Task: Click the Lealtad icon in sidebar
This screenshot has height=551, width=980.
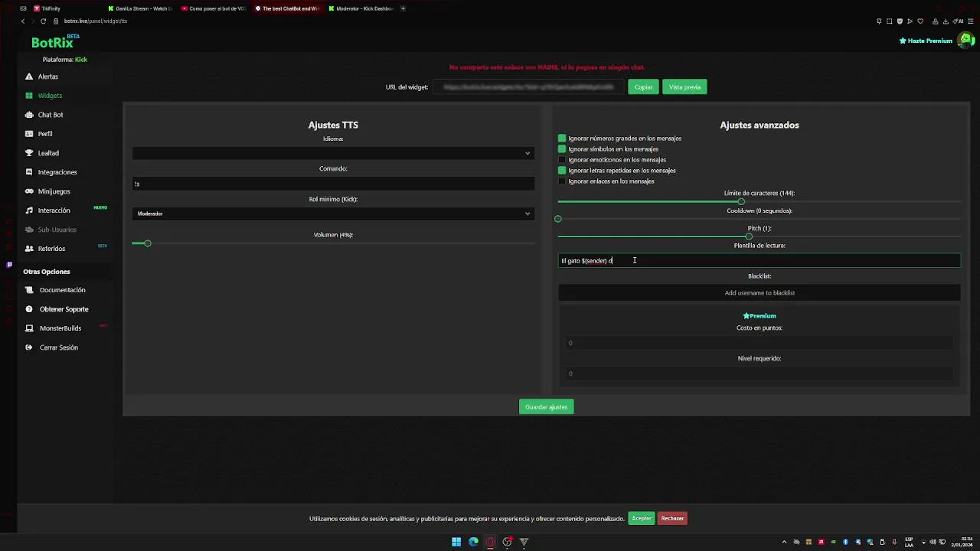Action: (29, 153)
